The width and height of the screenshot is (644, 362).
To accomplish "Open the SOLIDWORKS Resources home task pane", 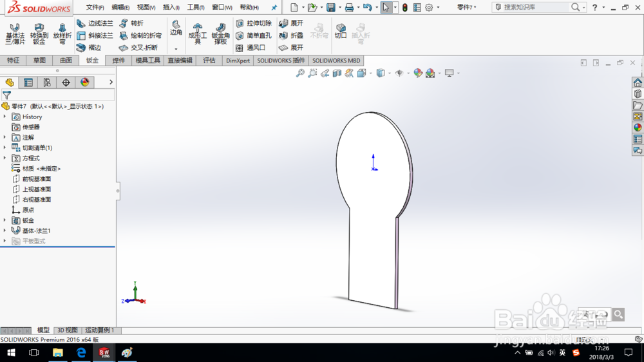I will pyautogui.click(x=638, y=82).
